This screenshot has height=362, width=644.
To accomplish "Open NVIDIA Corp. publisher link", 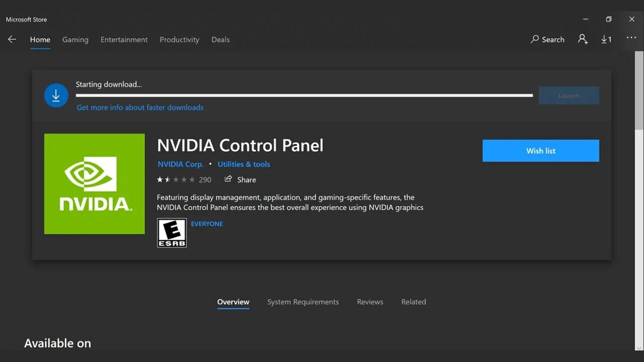I will click(181, 164).
